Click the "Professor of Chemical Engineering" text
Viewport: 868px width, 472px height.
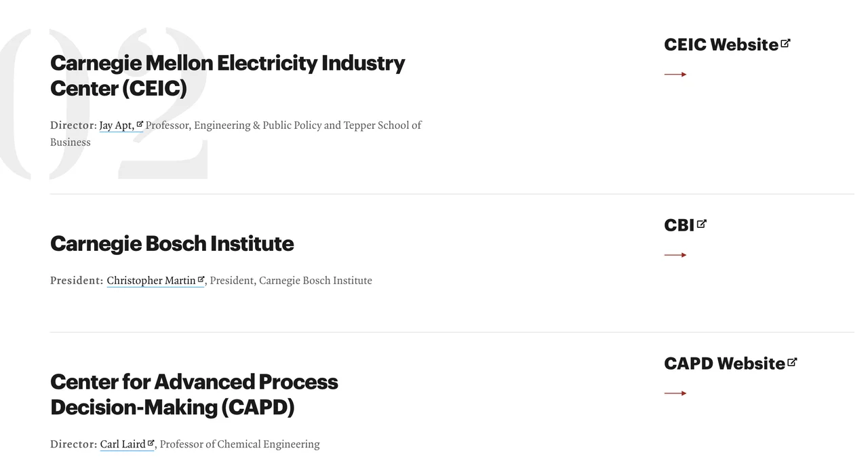click(x=239, y=444)
